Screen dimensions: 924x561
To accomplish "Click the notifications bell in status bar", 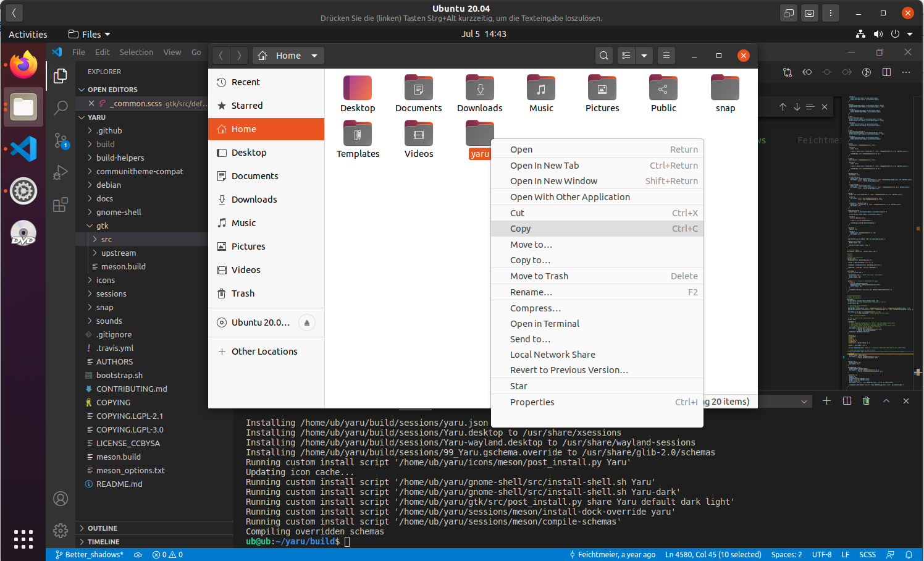I will [x=909, y=555].
